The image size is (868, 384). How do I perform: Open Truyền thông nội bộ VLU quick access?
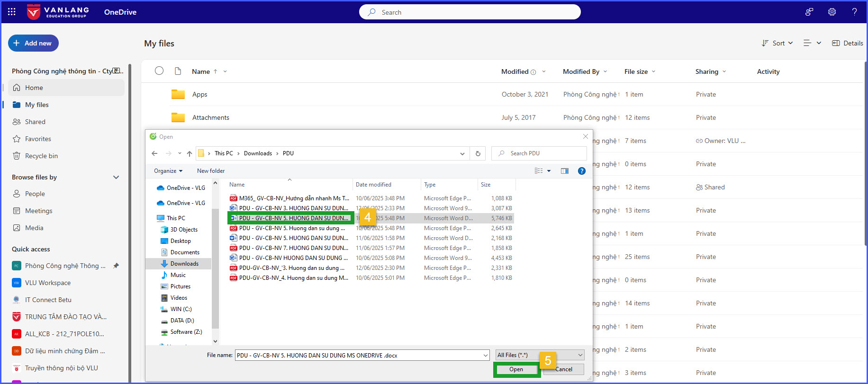click(66, 368)
